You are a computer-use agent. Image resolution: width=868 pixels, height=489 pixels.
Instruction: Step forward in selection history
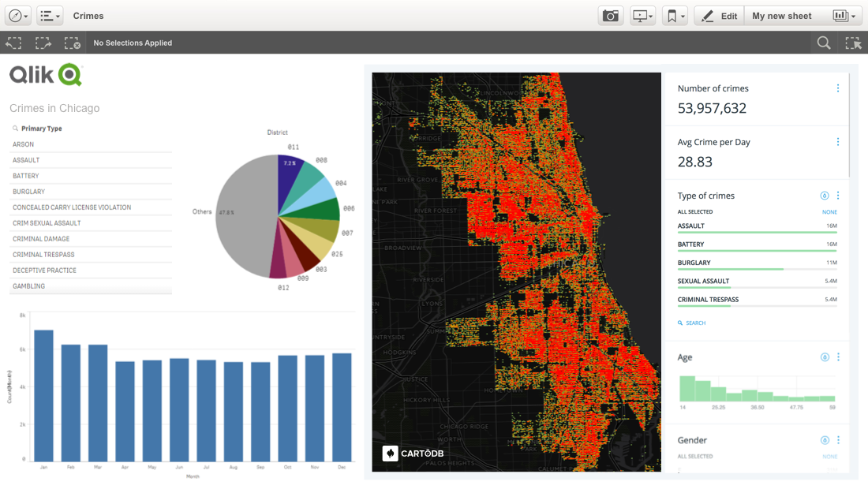pos(42,43)
